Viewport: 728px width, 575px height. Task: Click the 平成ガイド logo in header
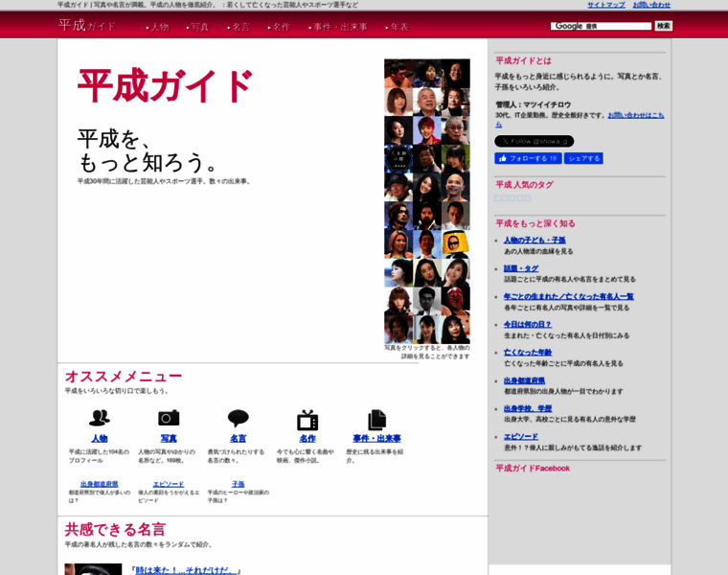(x=87, y=26)
